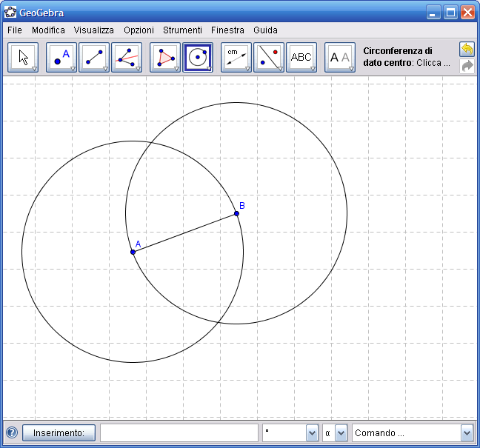Click point B on the drawing
Viewport: 480px width, 448px height.
click(x=236, y=213)
